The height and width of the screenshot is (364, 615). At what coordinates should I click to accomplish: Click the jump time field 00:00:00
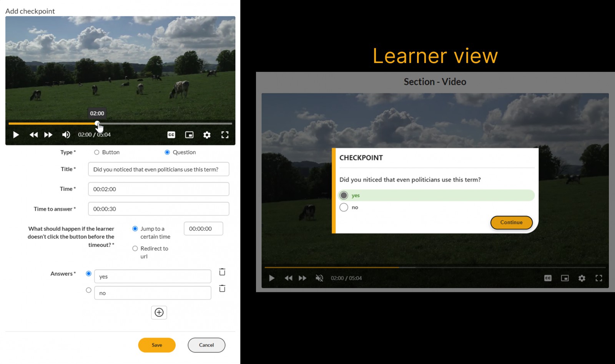tap(203, 228)
